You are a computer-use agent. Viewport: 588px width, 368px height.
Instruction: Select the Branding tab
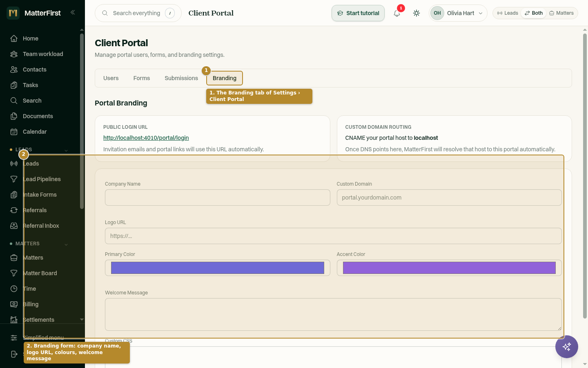(x=225, y=78)
